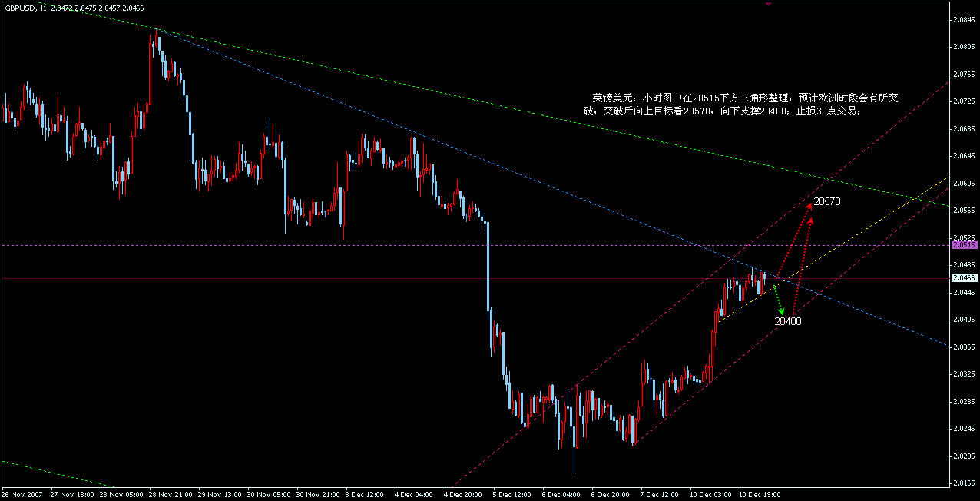This screenshot has height=501, width=980.
Task: Click the 28 Nov 05:00 time label
Action: tap(121, 495)
